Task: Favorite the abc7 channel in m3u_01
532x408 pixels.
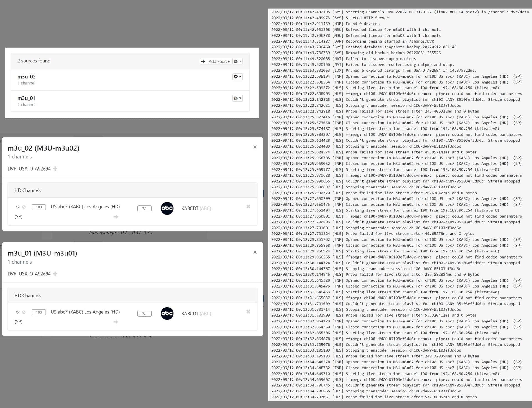Action: coord(18,312)
